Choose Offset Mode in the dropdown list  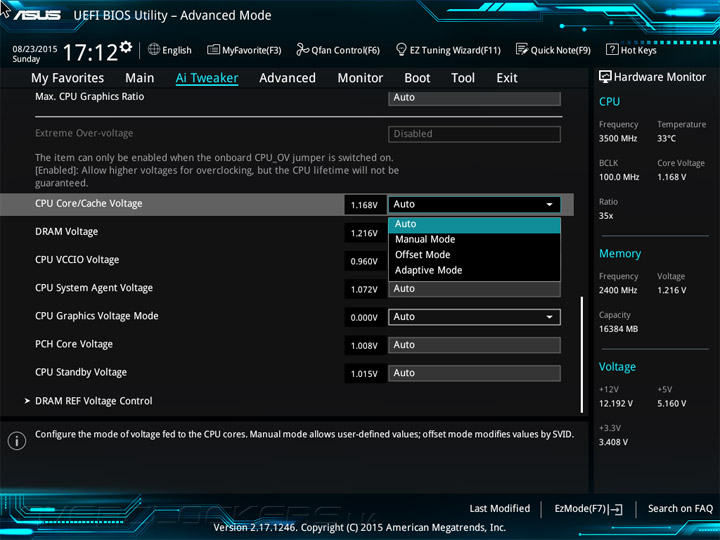(x=423, y=255)
